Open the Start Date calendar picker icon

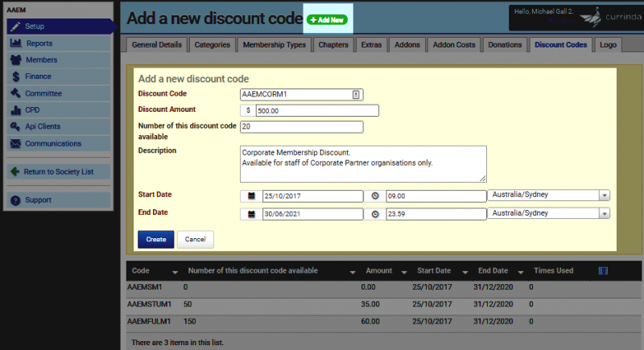pyautogui.click(x=251, y=196)
